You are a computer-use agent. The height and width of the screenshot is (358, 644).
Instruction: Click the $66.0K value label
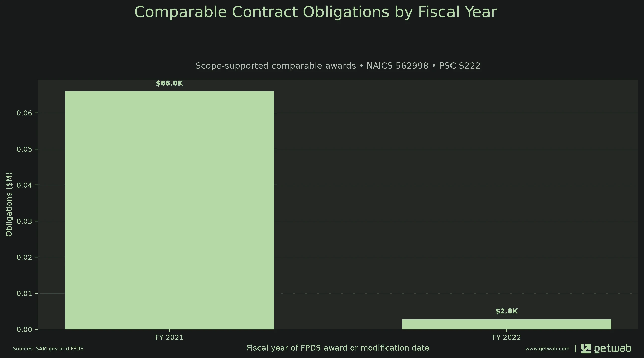click(x=169, y=83)
